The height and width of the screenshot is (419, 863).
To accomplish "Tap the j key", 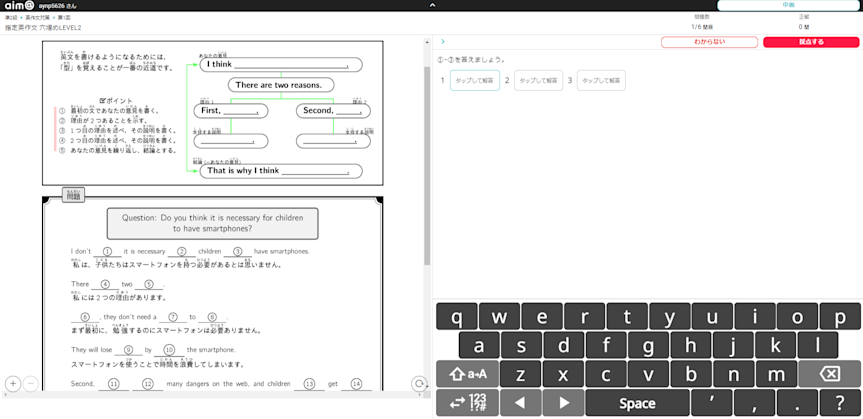I will (x=733, y=345).
